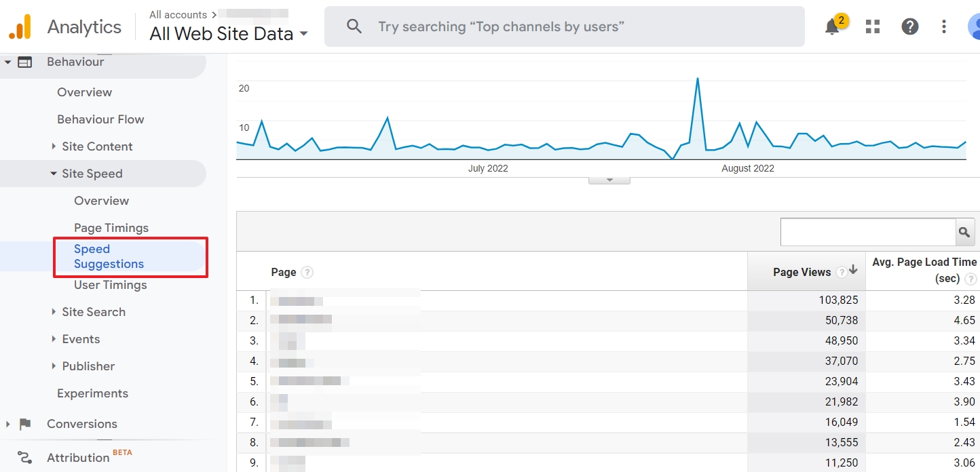Click the top search bar
Viewport: 980px width, 472px height.
[x=563, y=27]
